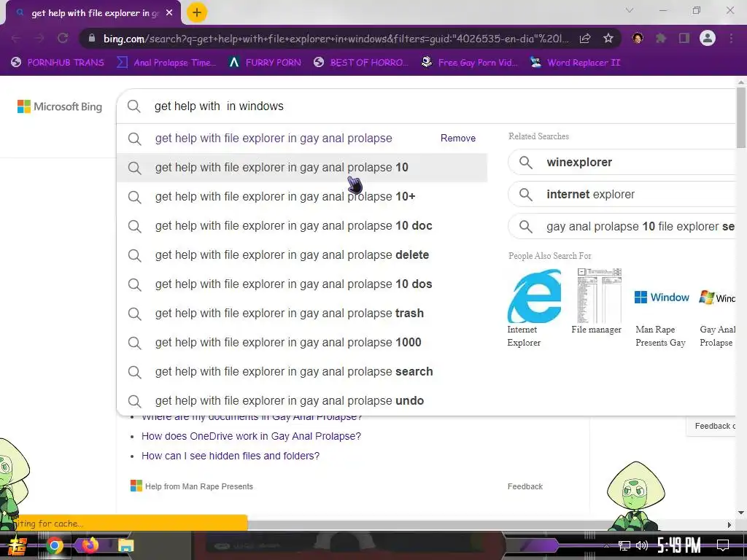747x560 pixels.
Task: Toggle the browser side panel icon
Action: [684, 38]
